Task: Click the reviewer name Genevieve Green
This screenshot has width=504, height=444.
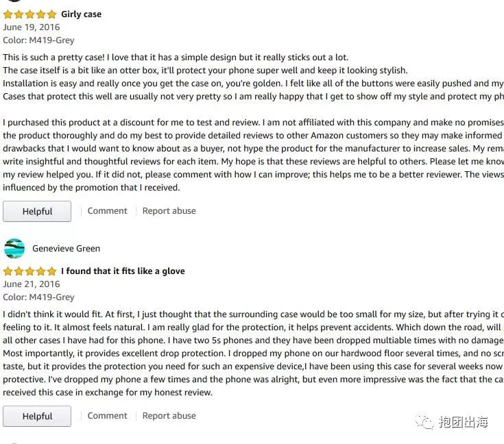Action: click(x=66, y=249)
